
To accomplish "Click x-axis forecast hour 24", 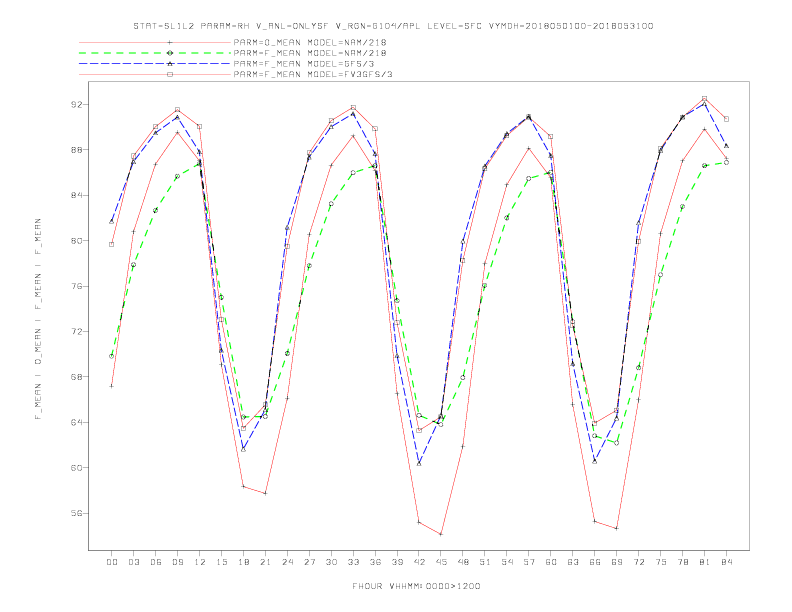I will (287, 562).
